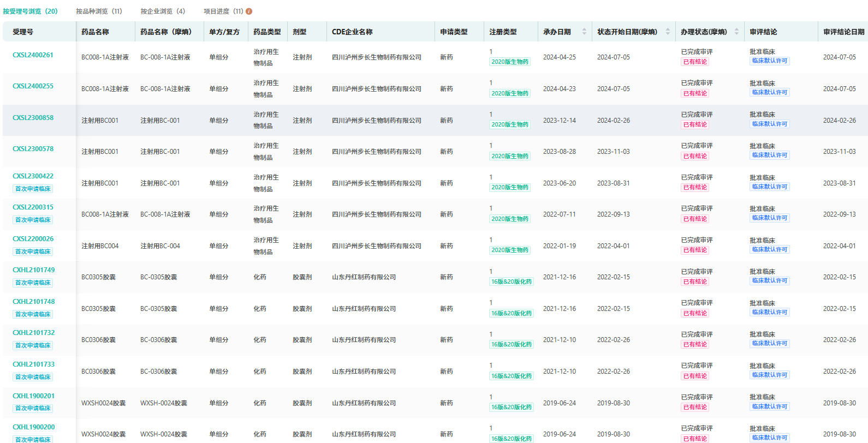The height and width of the screenshot is (443, 868).
Task: Click the 临床默认许可 tag in row CXSL2200026
Action: click(x=770, y=249)
